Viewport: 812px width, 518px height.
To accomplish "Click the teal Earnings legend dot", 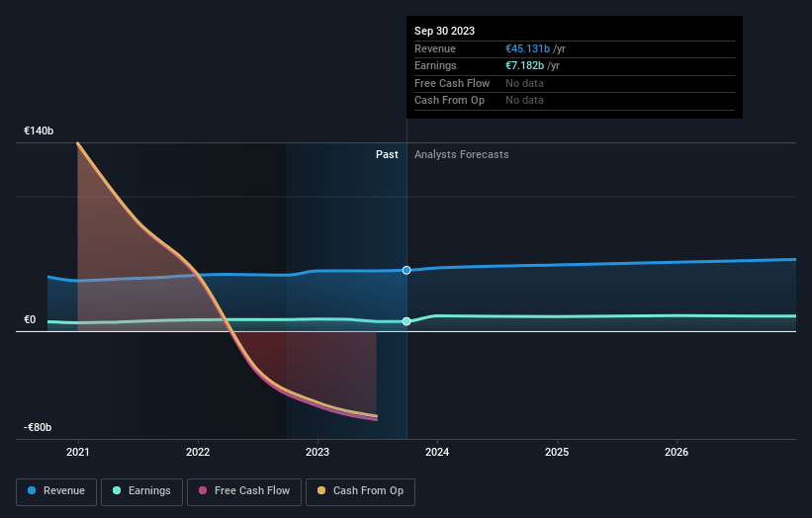I will [117, 490].
